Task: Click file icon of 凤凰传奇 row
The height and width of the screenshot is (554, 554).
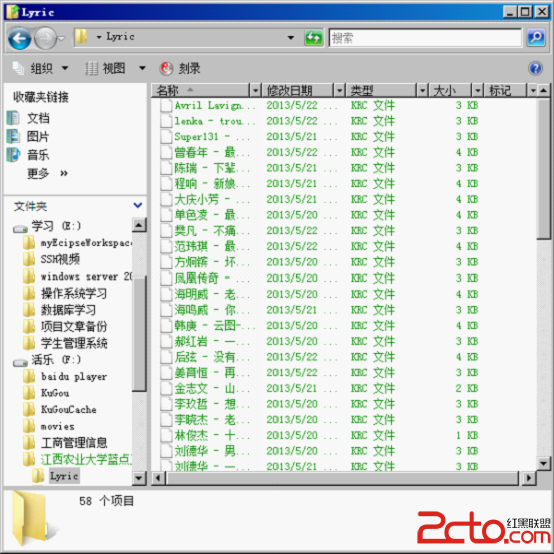Action: (x=166, y=278)
